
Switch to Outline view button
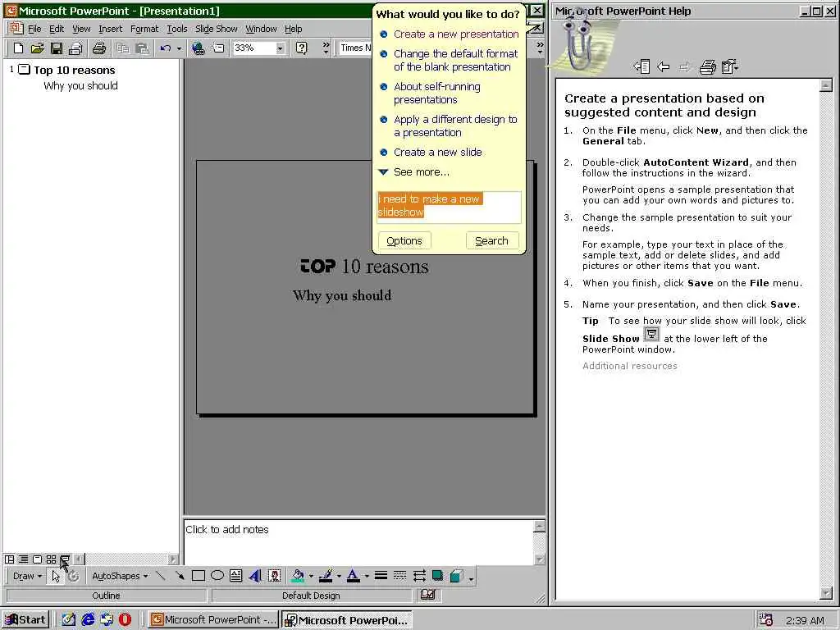[24, 559]
